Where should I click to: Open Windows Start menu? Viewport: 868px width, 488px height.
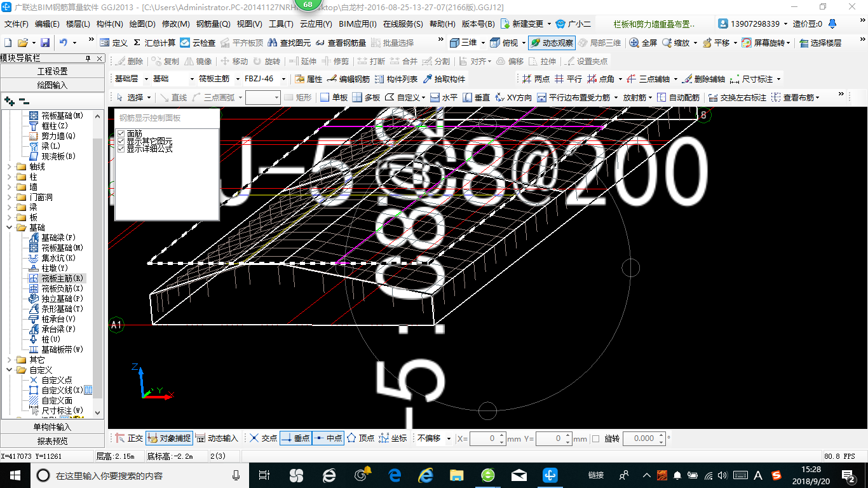[15, 475]
